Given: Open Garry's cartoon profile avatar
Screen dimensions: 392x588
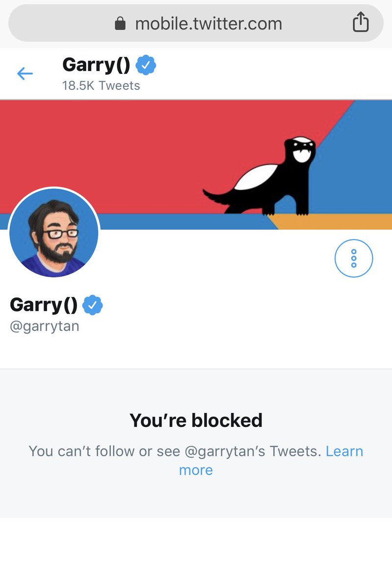Looking at the screenshot, I should (54, 233).
